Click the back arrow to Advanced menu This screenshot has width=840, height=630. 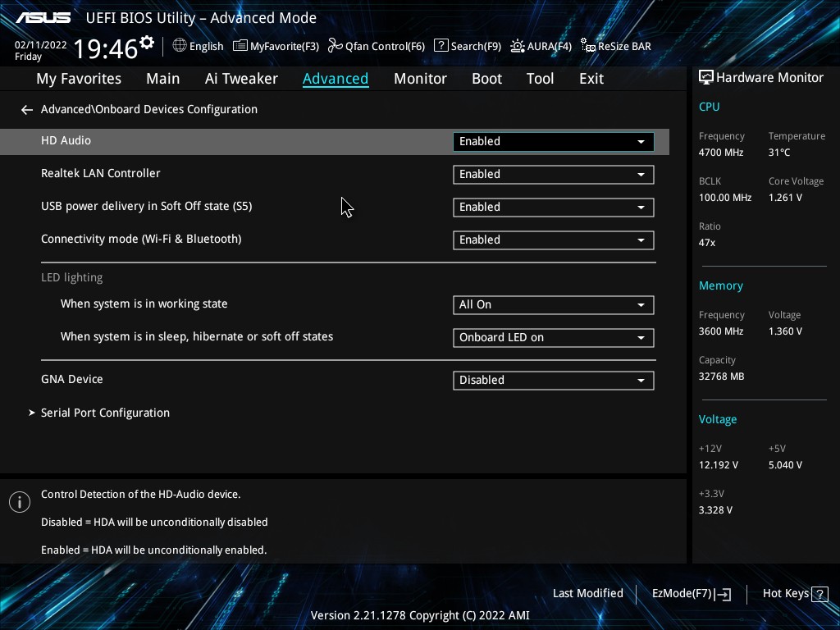coord(27,109)
